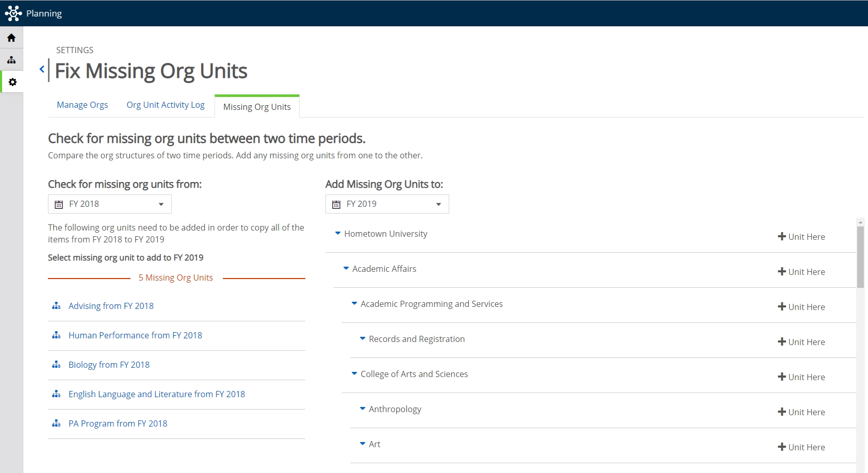Click Academic Programming and Services label
The image size is (868, 473).
coord(432,304)
